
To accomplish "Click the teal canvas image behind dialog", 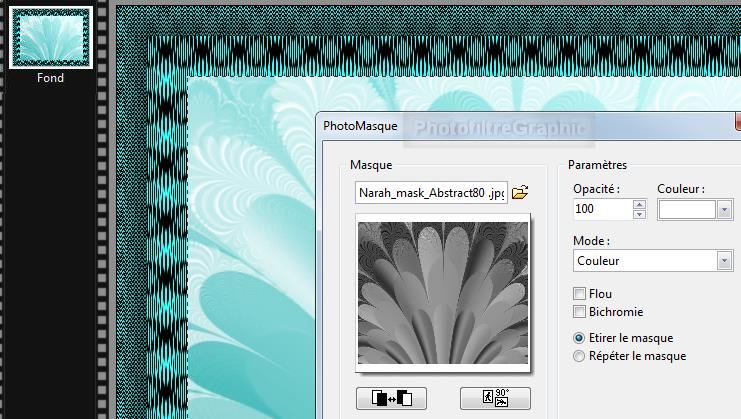I will pyautogui.click(x=250, y=250).
